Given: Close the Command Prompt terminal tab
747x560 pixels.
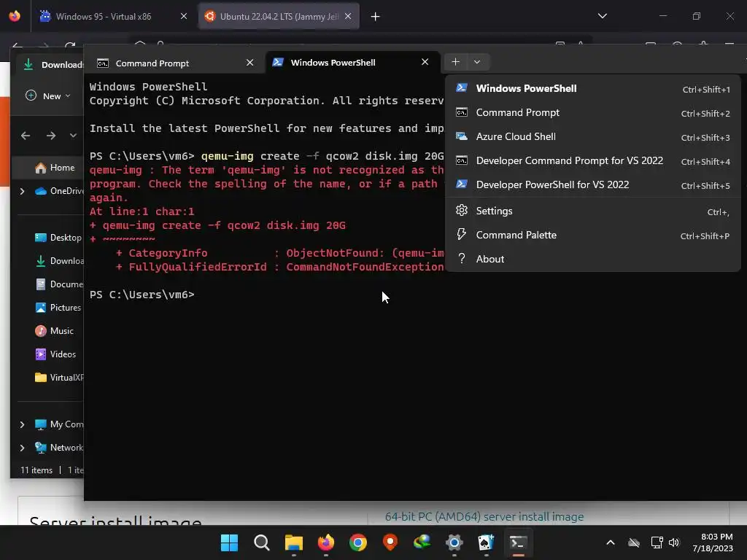Looking at the screenshot, I should (249, 63).
